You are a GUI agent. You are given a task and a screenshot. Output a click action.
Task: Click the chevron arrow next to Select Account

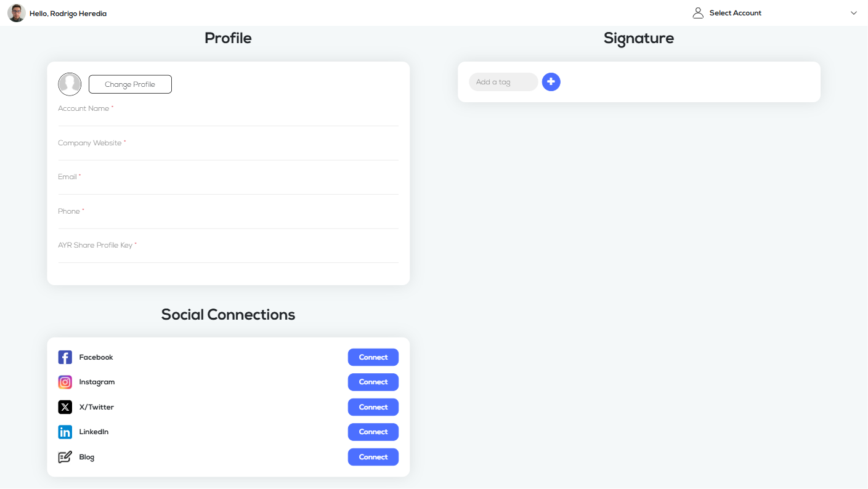854,12
